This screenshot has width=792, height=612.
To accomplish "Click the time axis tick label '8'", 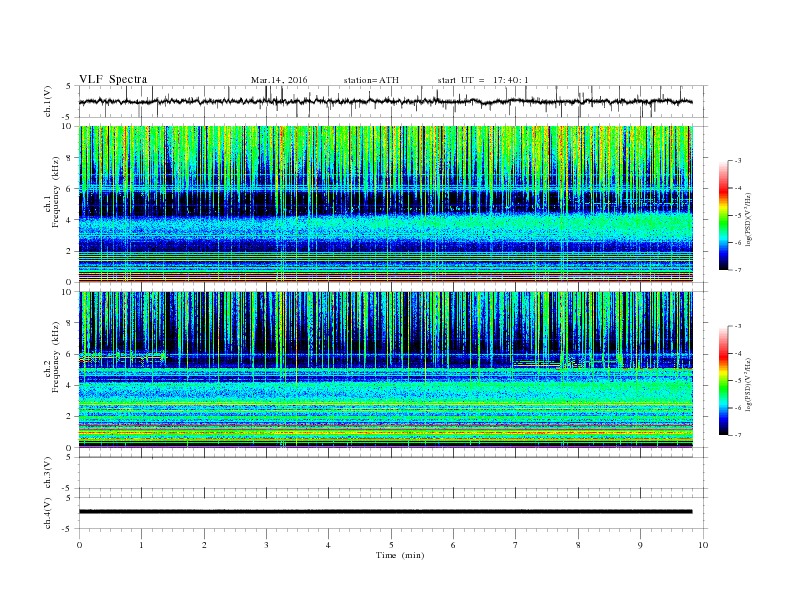I will 578,545.
